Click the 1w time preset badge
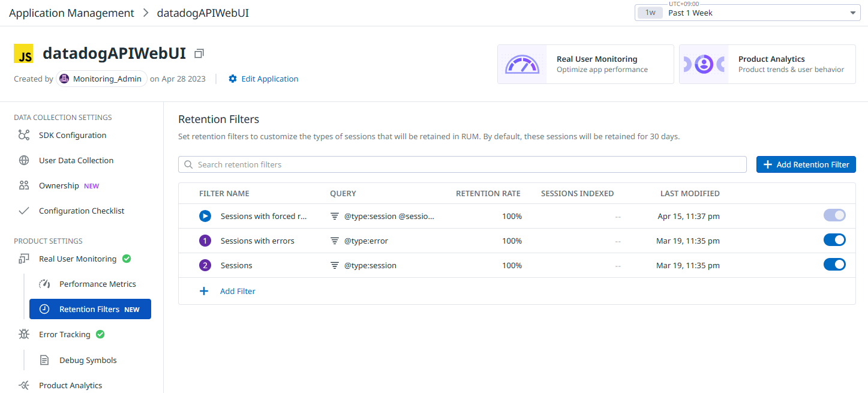Image resolution: width=868 pixels, height=393 pixels. pyautogui.click(x=650, y=13)
